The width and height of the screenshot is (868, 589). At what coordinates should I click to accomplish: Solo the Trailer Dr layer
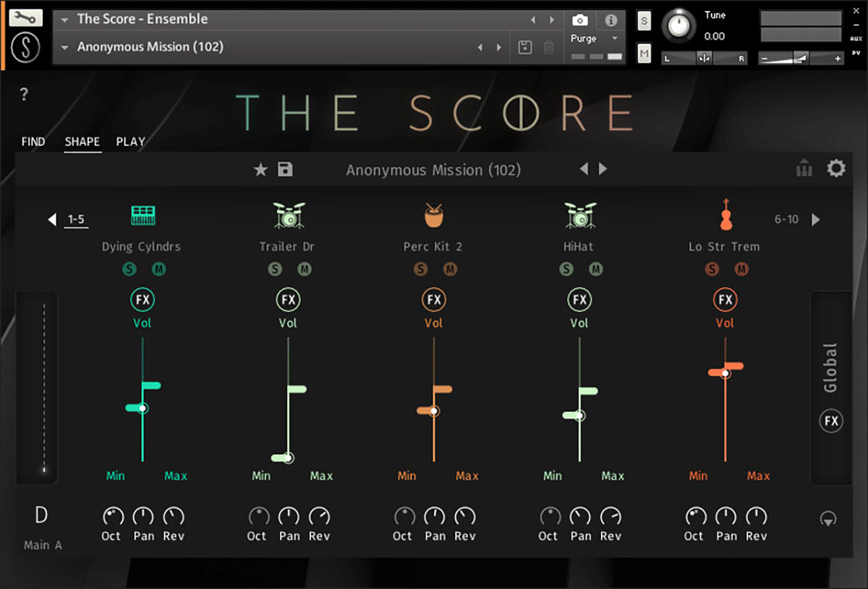(x=275, y=269)
